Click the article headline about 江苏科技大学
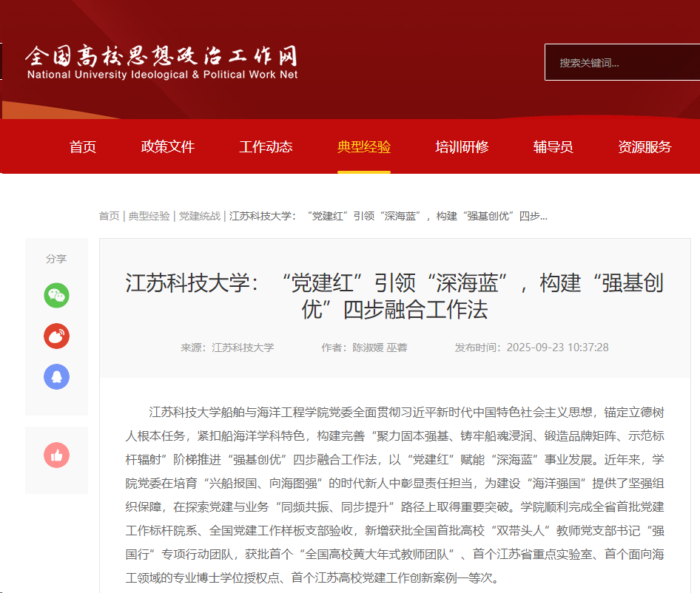This screenshot has height=593, width=700. click(x=394, y=296)
